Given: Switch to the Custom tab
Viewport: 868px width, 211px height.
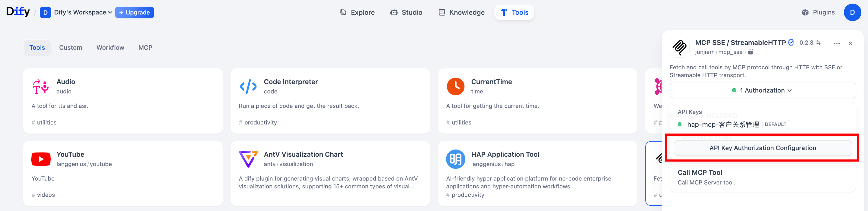Looking at the screenshot, I should tap(71, 48).
